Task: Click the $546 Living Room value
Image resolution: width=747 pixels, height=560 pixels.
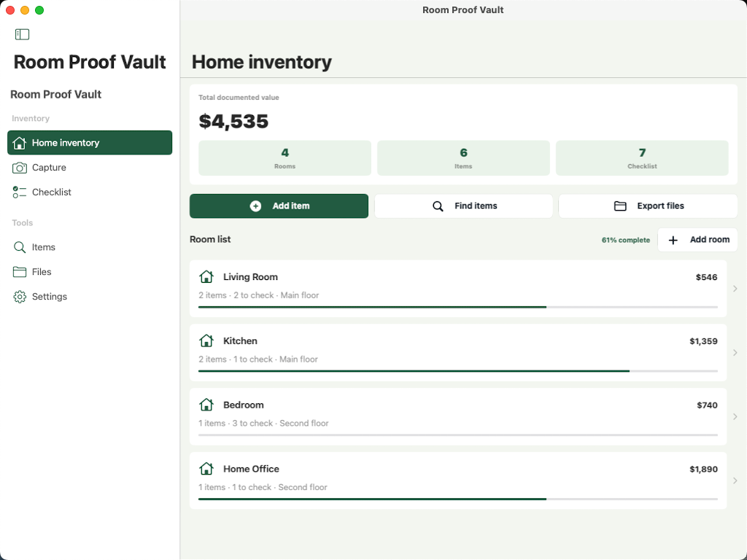Action: click(706, 277)
